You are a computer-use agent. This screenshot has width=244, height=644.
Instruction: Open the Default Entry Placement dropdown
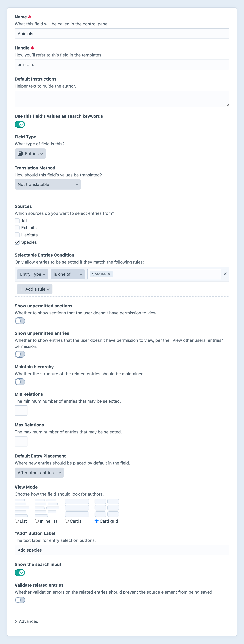(39, 473)
